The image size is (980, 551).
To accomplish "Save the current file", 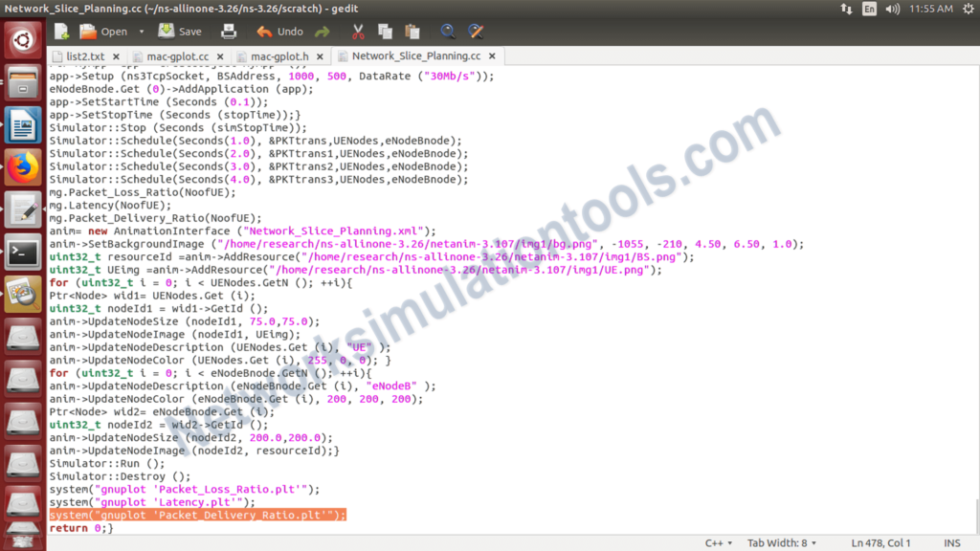I will click(x=176, y=31).
